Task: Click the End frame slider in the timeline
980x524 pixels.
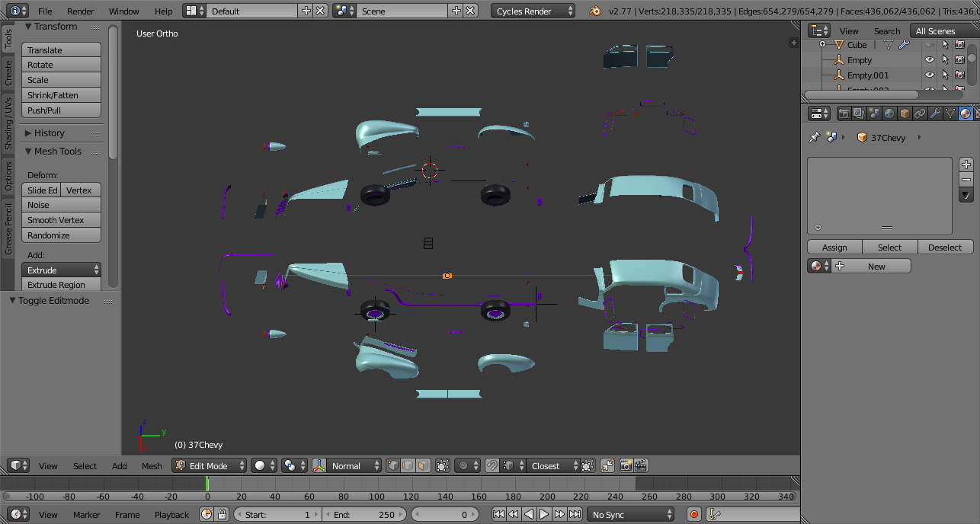Action: (364, 514)
